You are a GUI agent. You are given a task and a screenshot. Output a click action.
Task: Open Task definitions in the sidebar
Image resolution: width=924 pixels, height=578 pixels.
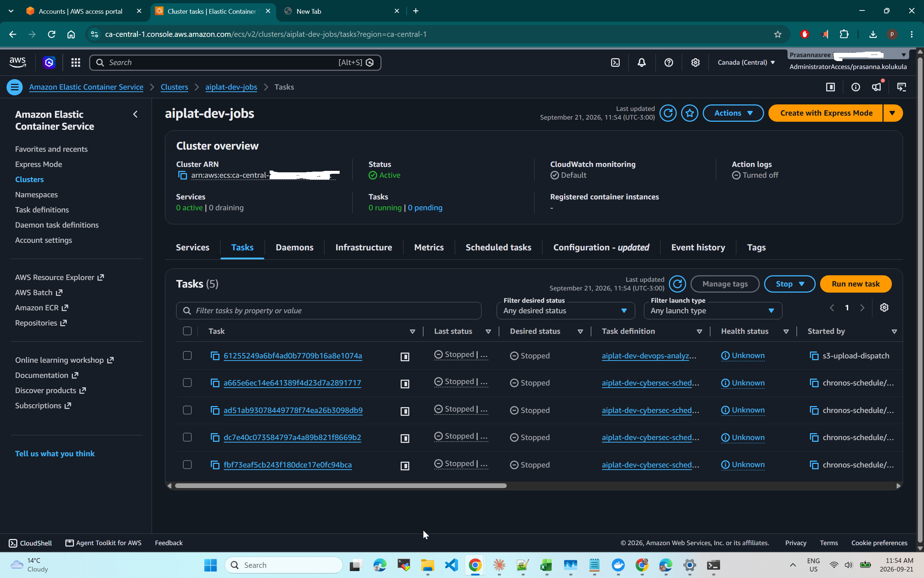[x=42, y=210]
